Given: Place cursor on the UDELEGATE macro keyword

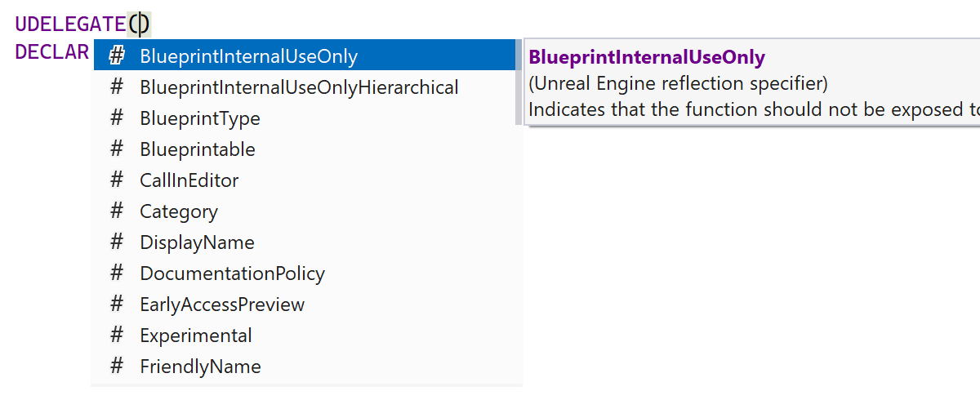Looking at the screenshot, I should coord(70,24).
